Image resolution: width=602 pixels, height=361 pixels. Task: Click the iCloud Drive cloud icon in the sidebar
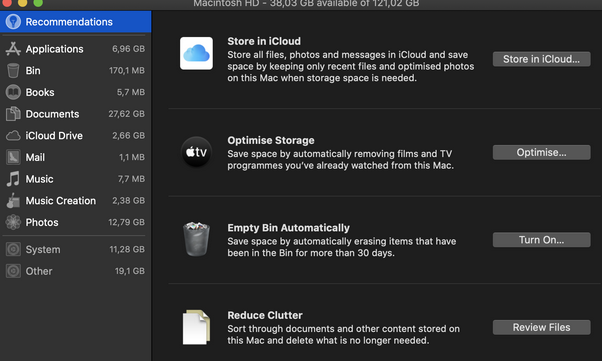coord(13,136)
